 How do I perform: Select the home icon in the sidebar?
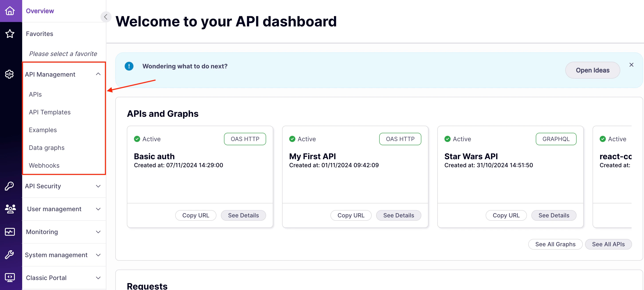pyautogui.click(x=10, y=11)
